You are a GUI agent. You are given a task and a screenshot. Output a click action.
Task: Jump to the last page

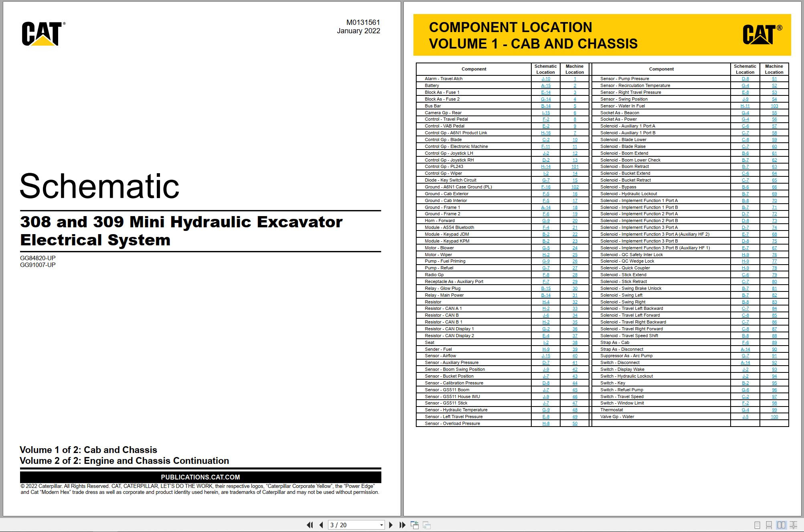tap(402, 525)
